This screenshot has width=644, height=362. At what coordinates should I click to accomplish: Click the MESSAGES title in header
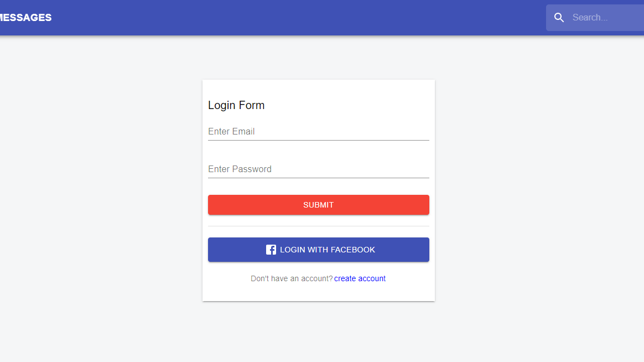pyautogui.click(x=26, y=18)
